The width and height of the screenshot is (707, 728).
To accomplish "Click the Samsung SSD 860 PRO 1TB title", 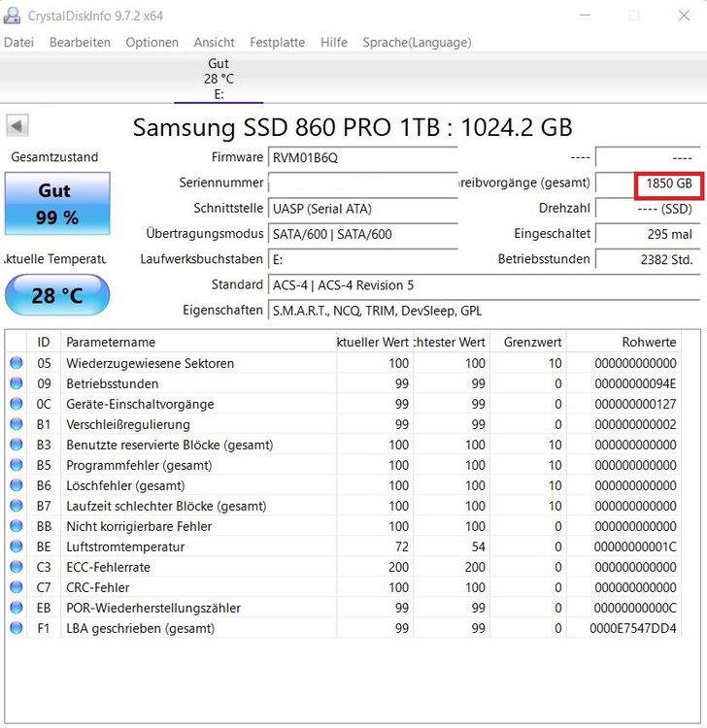I will pyautogui.click(x=353, y=127).
